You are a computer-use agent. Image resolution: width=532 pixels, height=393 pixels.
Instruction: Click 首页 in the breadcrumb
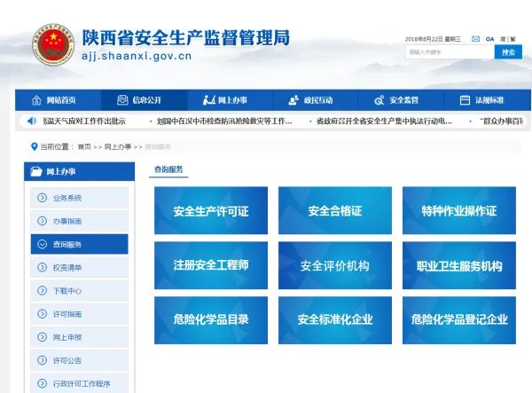click(84, 146)
